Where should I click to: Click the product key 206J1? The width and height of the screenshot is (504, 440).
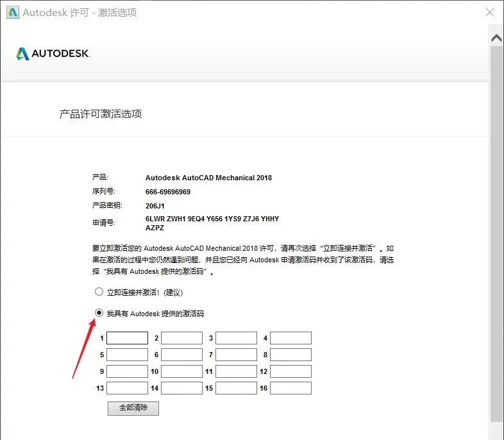pyautogui.click(x=155, y=206)
